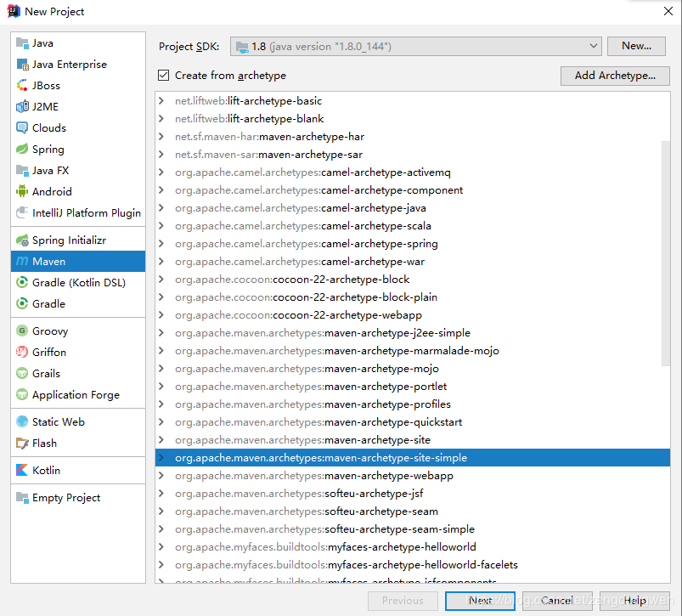Expand cocoon-22-archetype-webapp node
The width and height of the screenshot is (682, 616).
click(161, 315)
